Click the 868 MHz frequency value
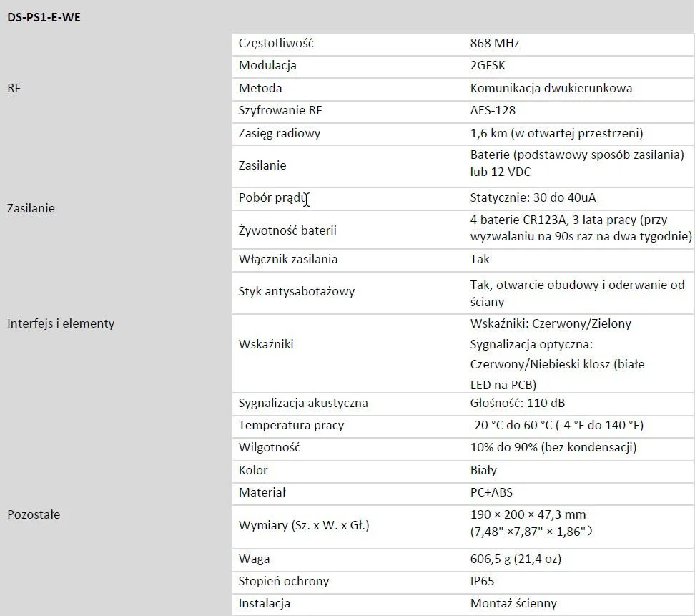Viewport: 695px width, 616px height. coord(495,43)
